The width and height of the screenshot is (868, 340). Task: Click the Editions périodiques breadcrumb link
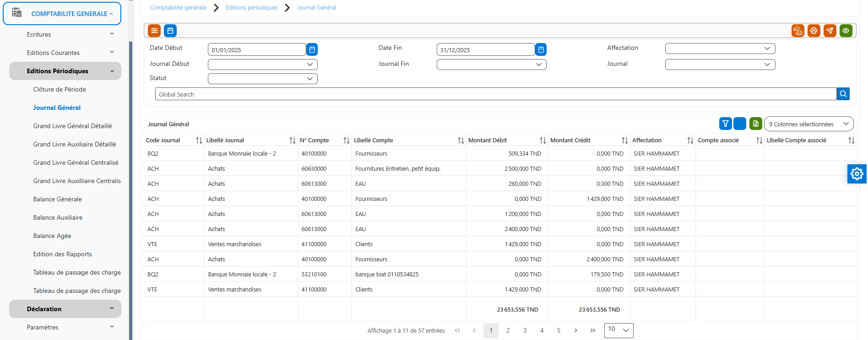pyautogui.click(x=252, y=8)
